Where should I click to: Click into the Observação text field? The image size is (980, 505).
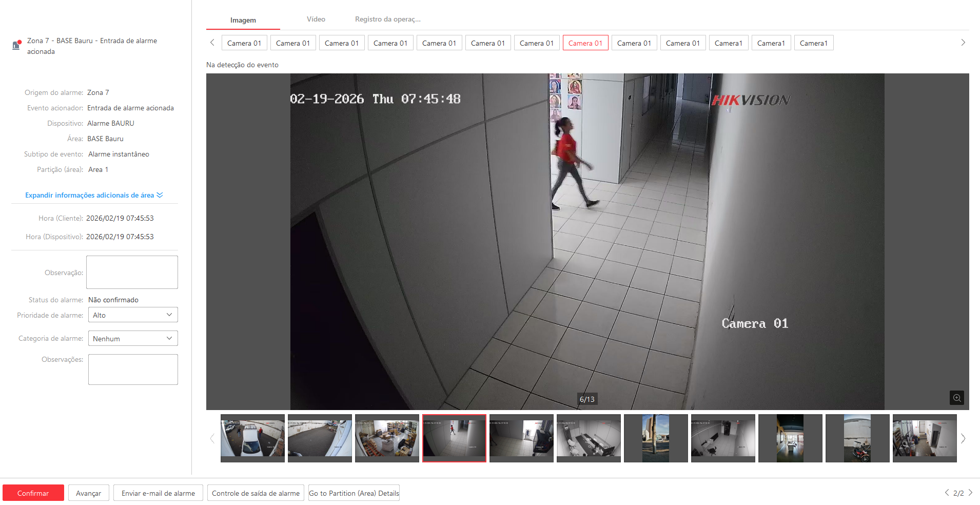pyautogui.click(x=132, y=273)
